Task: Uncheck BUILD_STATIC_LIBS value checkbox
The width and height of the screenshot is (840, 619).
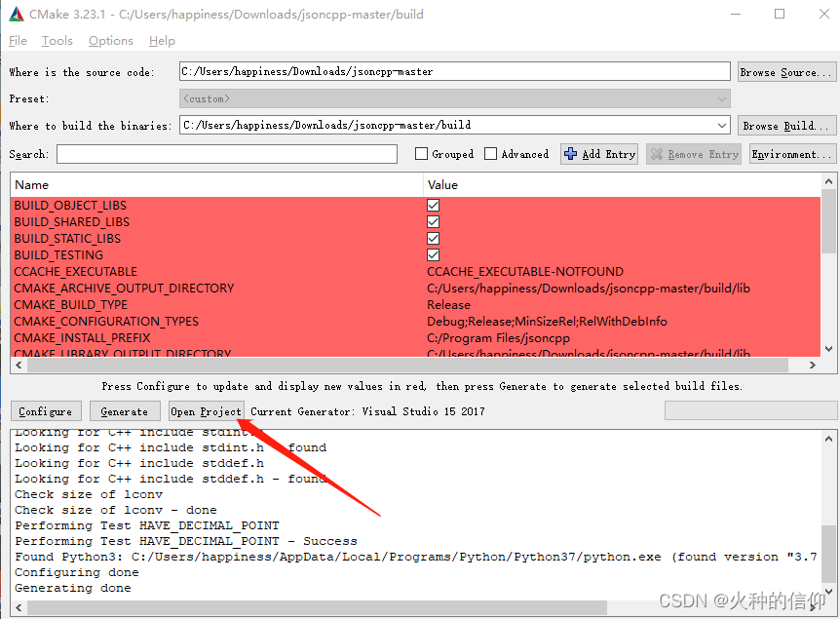Action: coord(434,239)
